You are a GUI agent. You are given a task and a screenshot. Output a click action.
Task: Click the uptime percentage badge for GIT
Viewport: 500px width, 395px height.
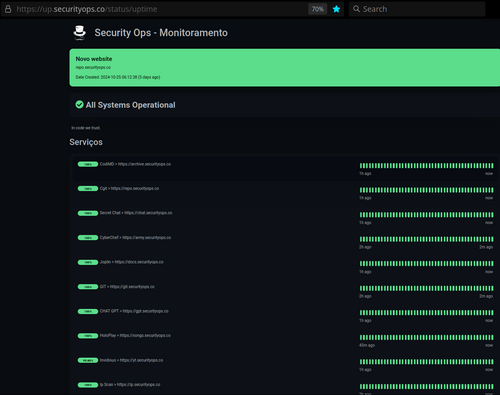tap(88, 287)
